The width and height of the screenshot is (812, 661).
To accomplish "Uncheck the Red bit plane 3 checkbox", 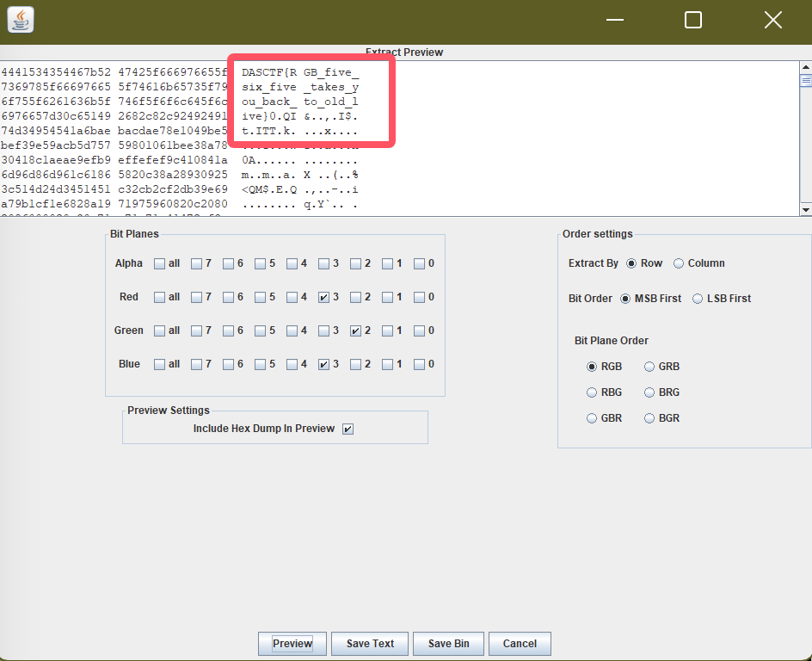I will click(323, 297).
